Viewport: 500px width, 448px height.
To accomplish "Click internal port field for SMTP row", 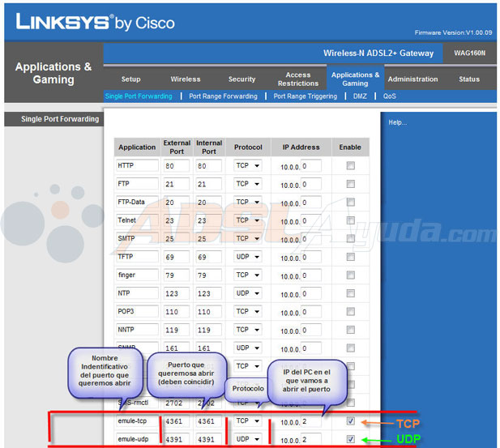I will click(x=208, y=239).
